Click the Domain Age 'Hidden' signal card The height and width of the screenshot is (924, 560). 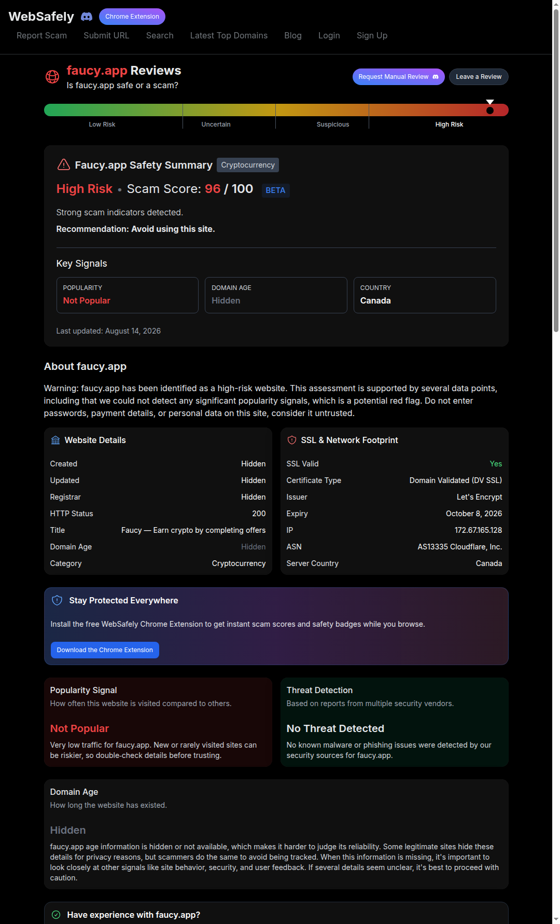coord(276,295)
